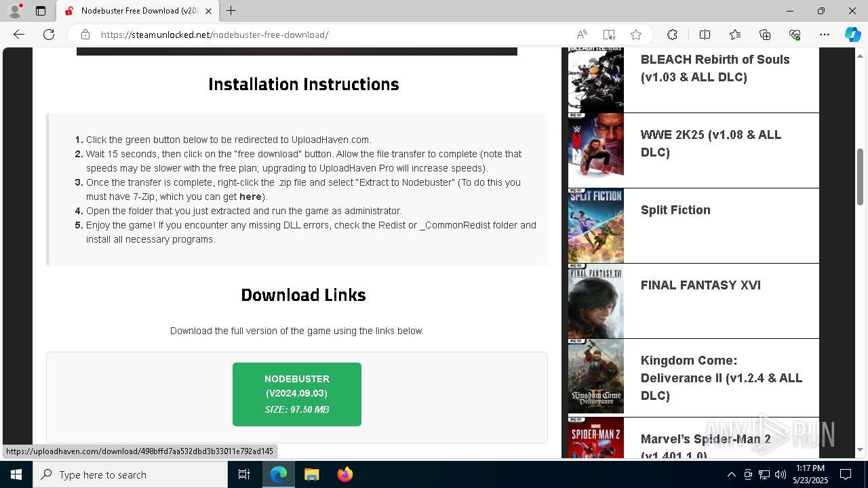Go back to the previous page
Image resolution: width=868 pixels, height=488 pixels.
click(19, 35)
